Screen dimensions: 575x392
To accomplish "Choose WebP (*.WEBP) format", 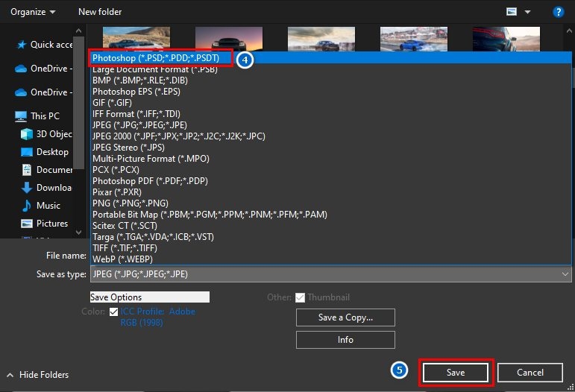I will [330, 259].
